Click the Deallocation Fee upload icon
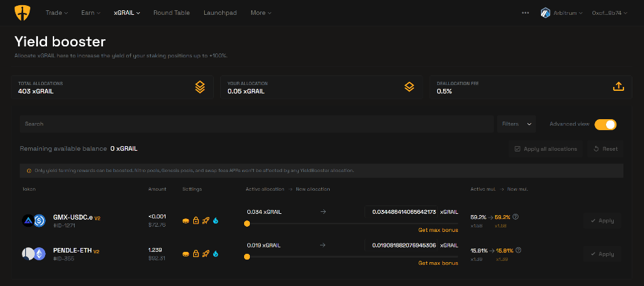644x286 pixels. point(618,87)
